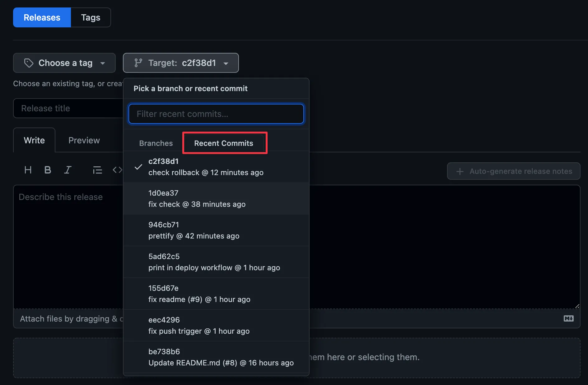Click the branch icon on the Target button
The width and height of the screenshot is (588, 385).
coord(139,63)
